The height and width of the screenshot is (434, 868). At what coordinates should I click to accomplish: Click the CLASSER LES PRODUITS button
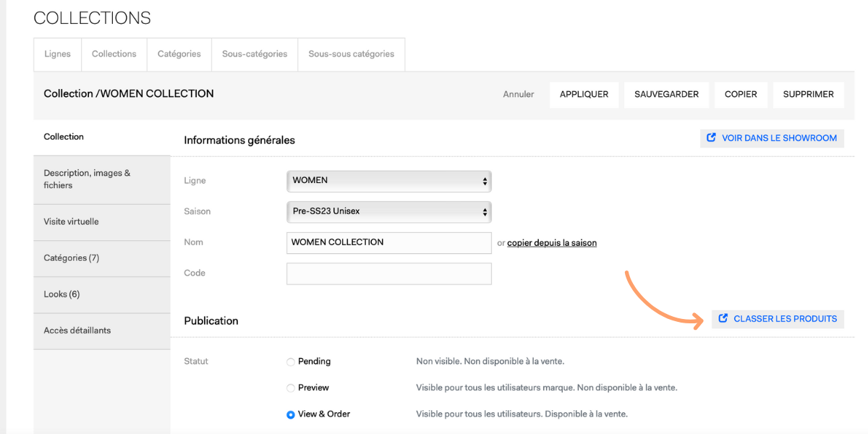(778, 319)
